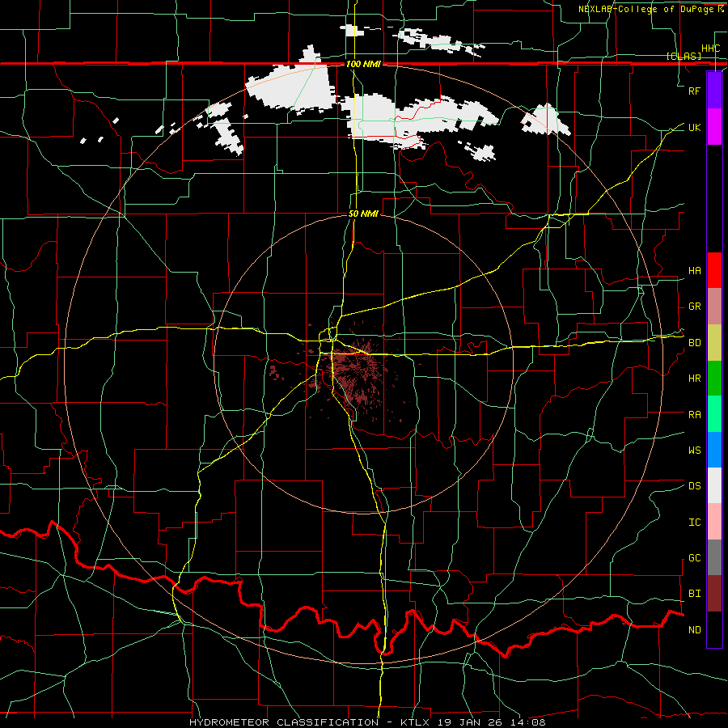The image size is (728, 728).
Task: Click the BD legend label
Action: (x=694, y=343)
